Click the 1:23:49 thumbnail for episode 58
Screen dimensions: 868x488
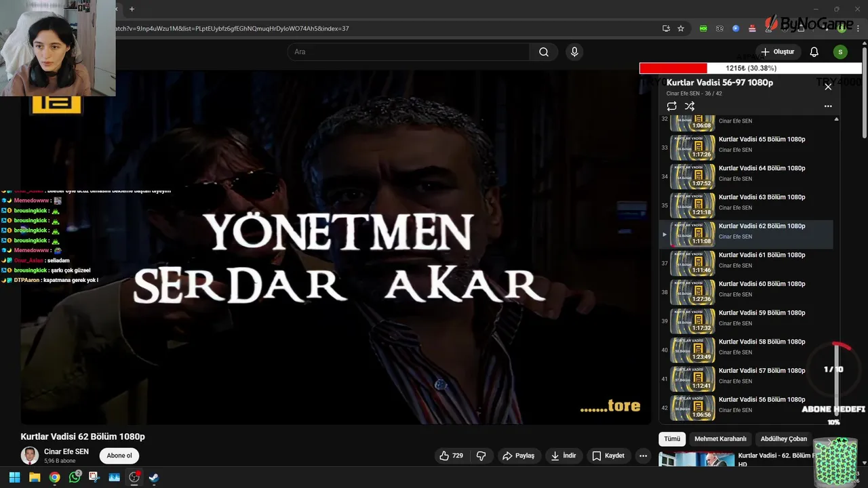coord(692,350)
